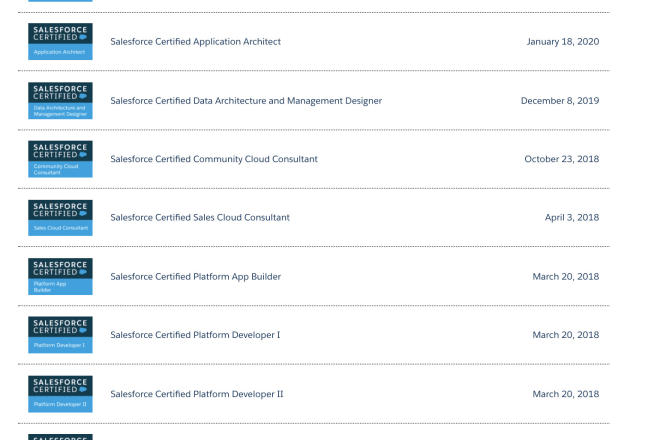660x440 pixels.
Task: Click the Application Architect certification badge
Action: [60, 41]
